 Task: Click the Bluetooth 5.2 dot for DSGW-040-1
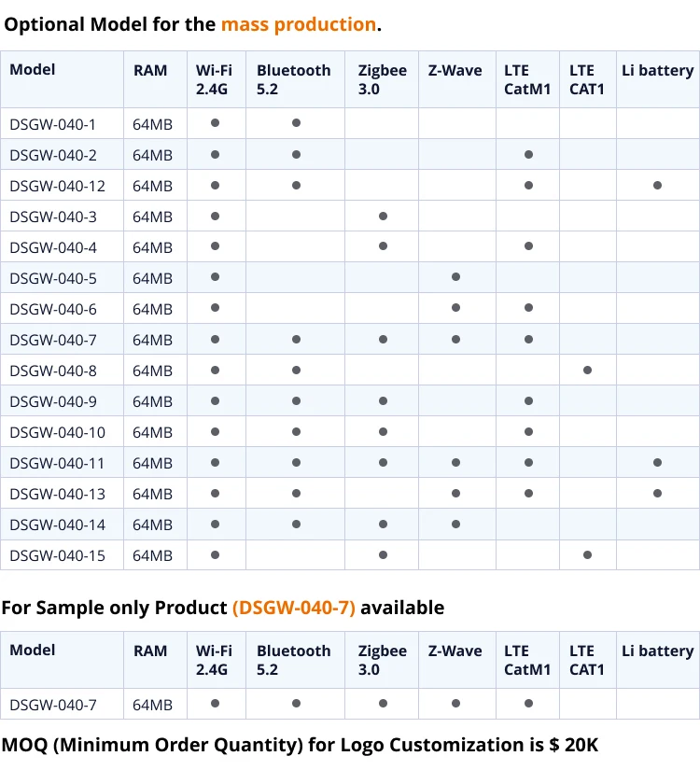[296, 123]
